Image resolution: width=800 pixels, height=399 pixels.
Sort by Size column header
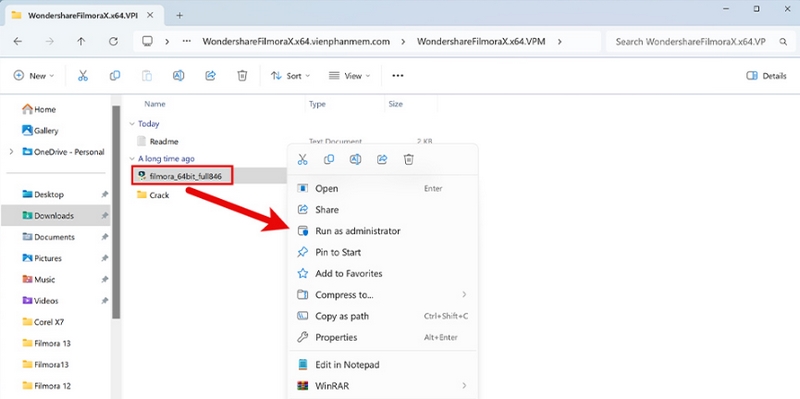(395, 104)
